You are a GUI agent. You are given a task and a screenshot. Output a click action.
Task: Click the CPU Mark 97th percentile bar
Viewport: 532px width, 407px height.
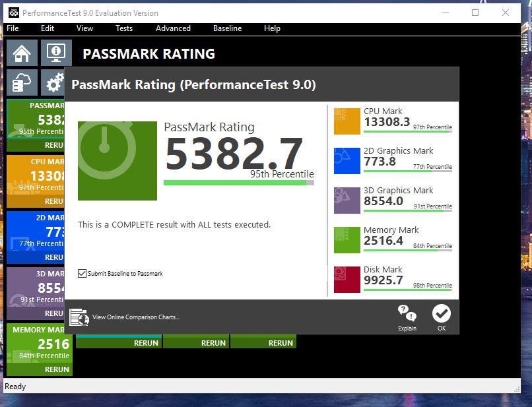point(408,131)
